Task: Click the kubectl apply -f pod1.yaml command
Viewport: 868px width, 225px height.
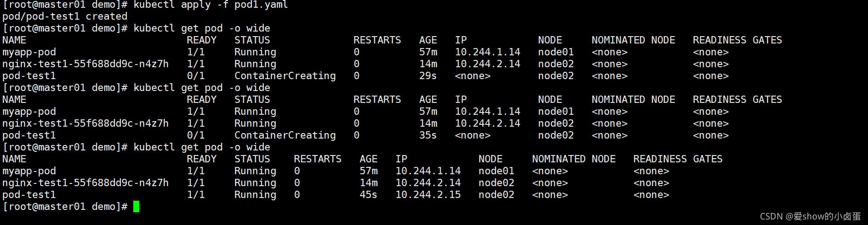Action: coord(211,5)
